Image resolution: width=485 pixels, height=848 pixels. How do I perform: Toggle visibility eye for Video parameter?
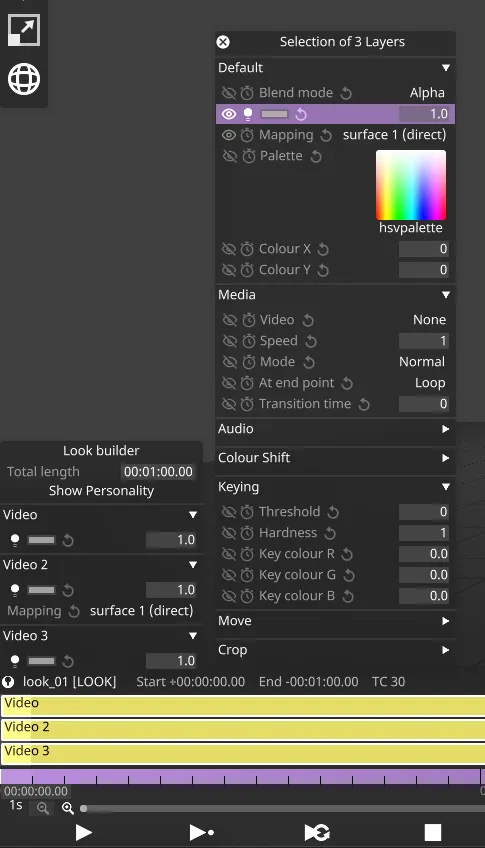(229, 320)
